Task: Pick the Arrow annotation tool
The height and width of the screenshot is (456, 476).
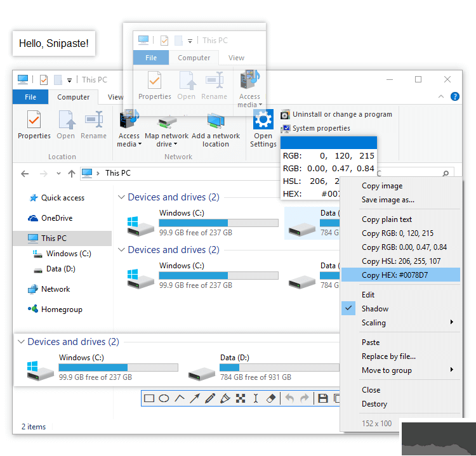Action: [195, 398]
